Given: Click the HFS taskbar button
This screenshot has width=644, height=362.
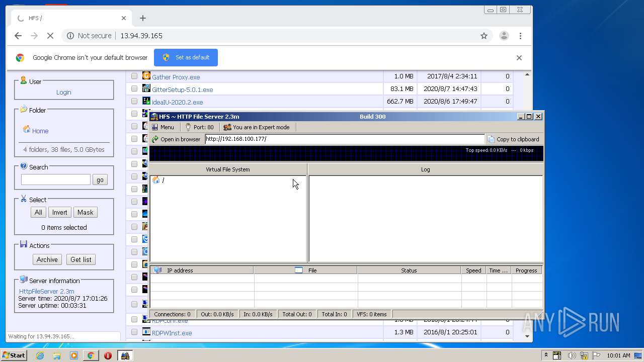Looking at the screenshot, I should 125,355.
